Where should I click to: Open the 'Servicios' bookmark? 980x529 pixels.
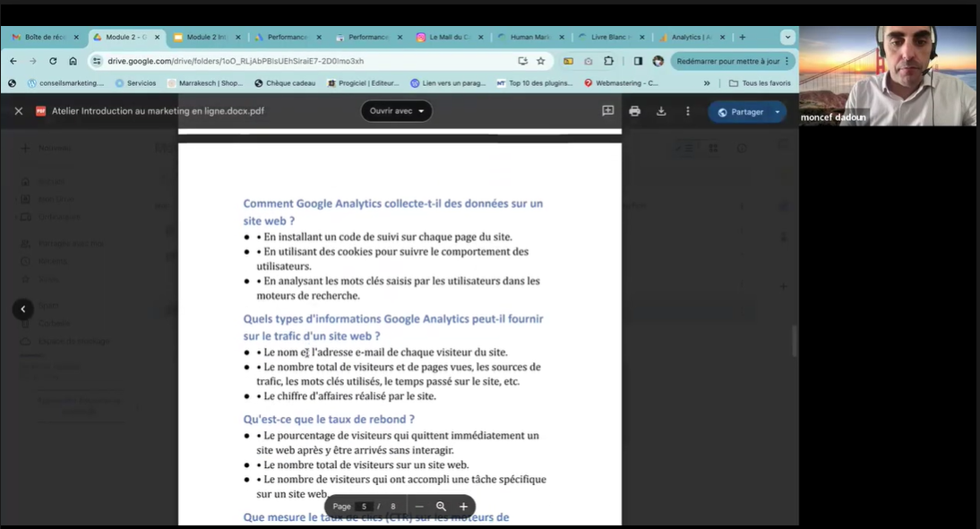pos(135,83)
